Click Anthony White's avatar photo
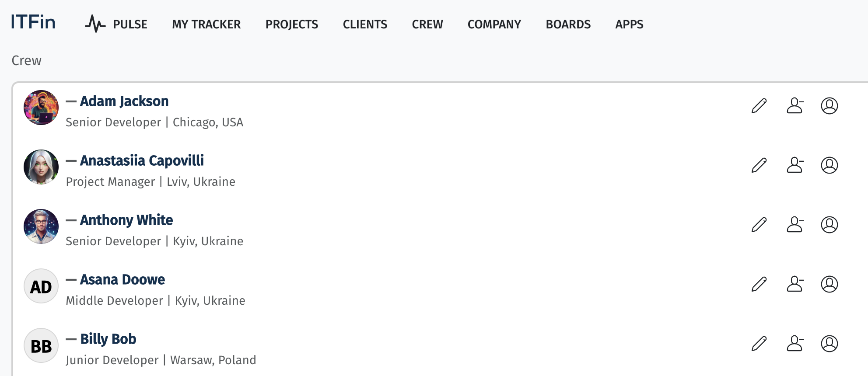This screenshot has height=376, width=868. point(41,226)
